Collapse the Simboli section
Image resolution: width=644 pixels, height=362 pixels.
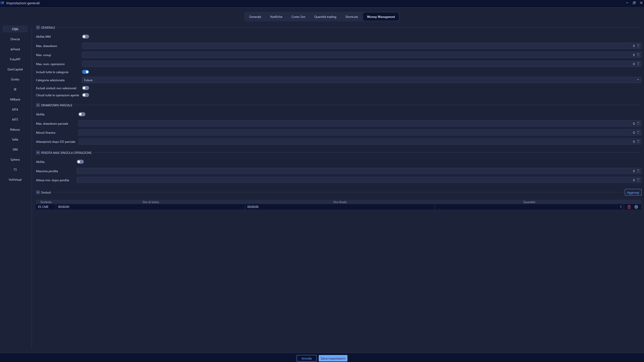click(x=38, y=192)
